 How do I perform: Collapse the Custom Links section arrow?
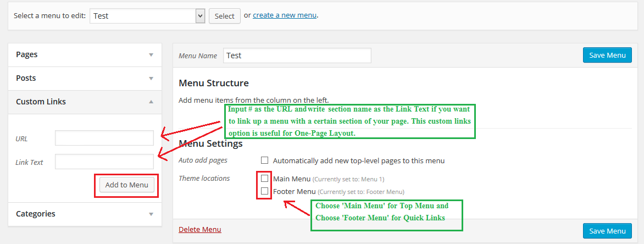[x=151, y=102]
